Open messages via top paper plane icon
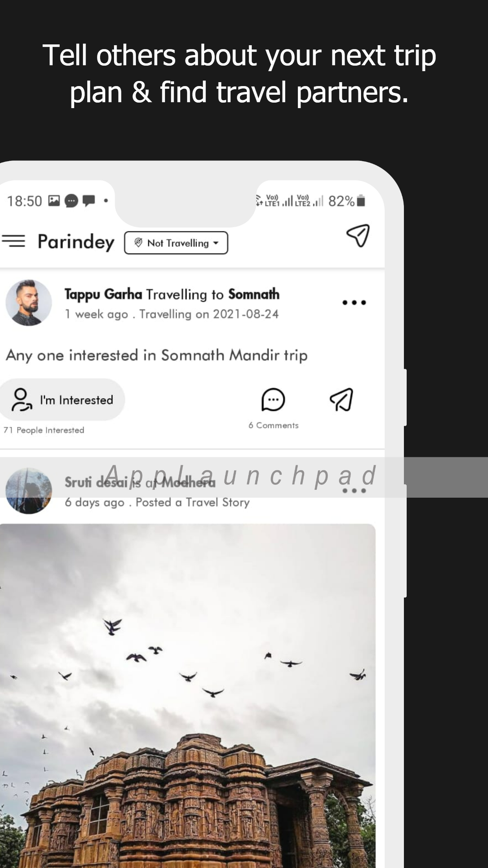The image size is (488, 868). pyautogui.click(x=358, y=235)
